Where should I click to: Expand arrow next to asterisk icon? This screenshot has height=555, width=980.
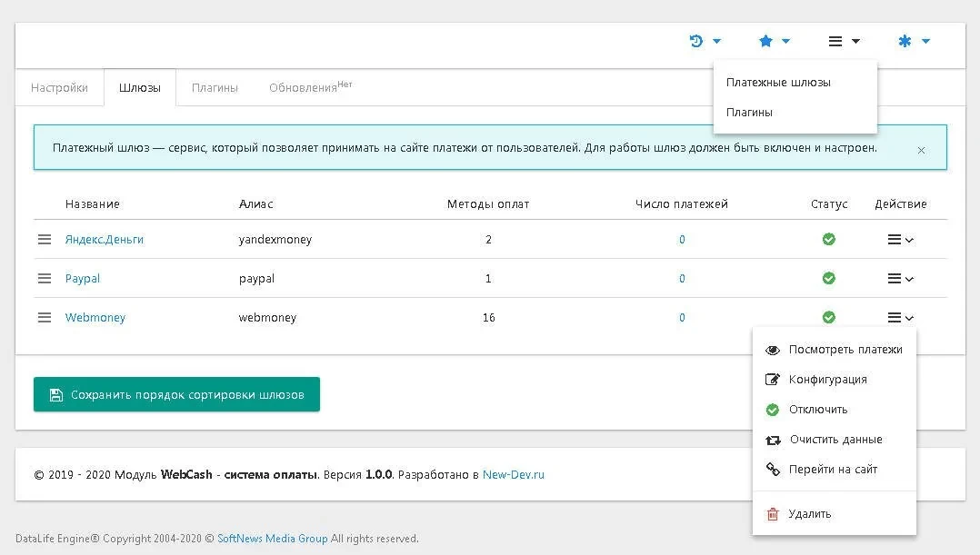926,41
